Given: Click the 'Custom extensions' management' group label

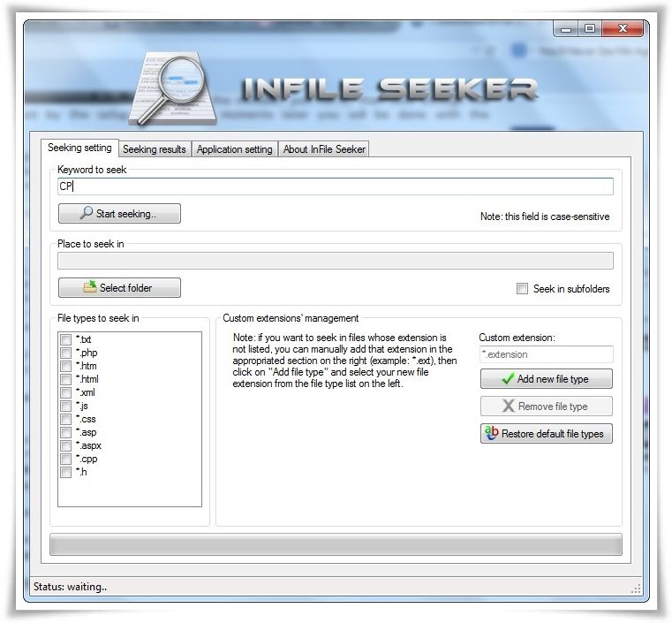Looking at the screenshot, I should 291,318.
